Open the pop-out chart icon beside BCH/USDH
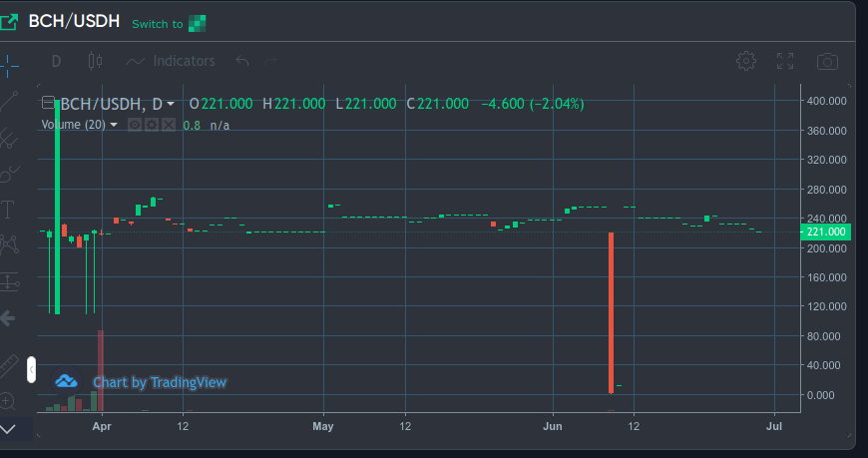The height and width of the screenshot is (458, 868). click(8, 22)
